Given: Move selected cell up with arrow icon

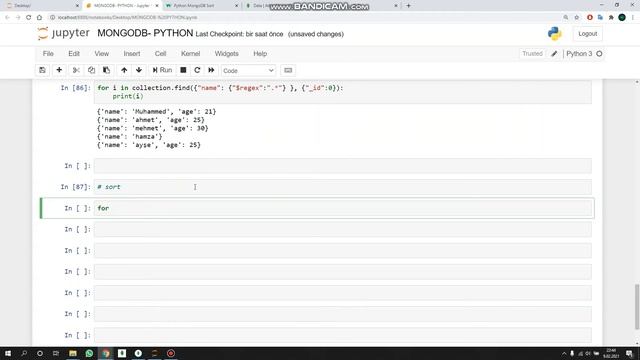Looking at the screenshot, I should point(124,70).
